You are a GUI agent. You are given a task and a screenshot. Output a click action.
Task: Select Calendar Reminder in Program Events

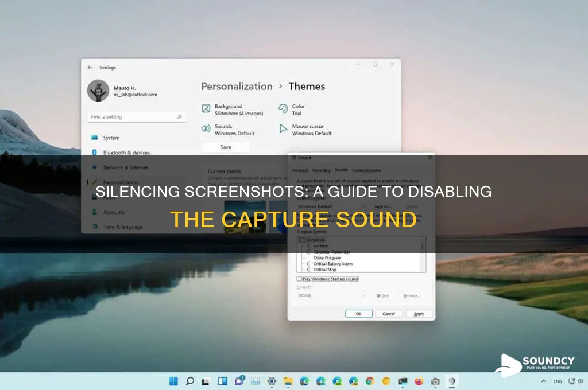point(331,252)
